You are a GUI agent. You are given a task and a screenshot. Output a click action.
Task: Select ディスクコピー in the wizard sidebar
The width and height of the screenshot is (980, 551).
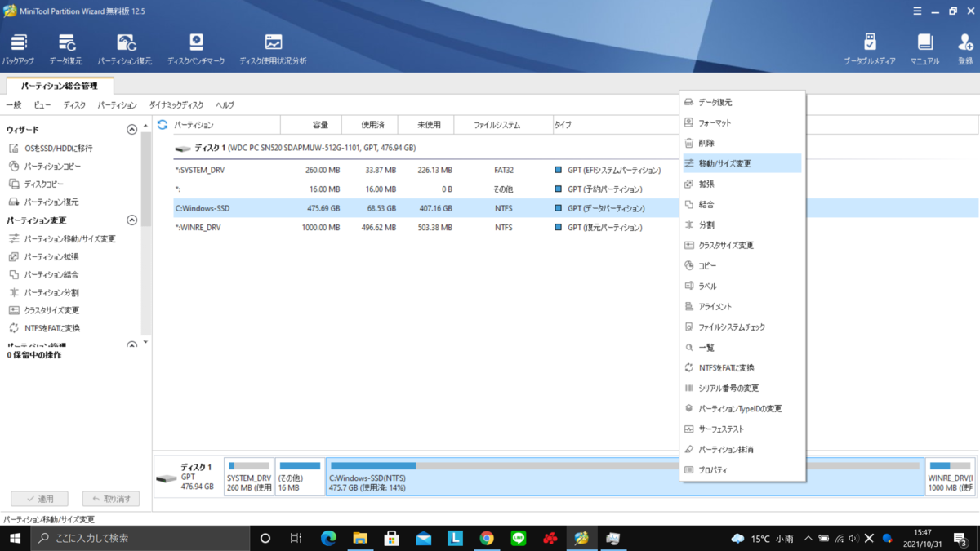[x=42, y=184]
